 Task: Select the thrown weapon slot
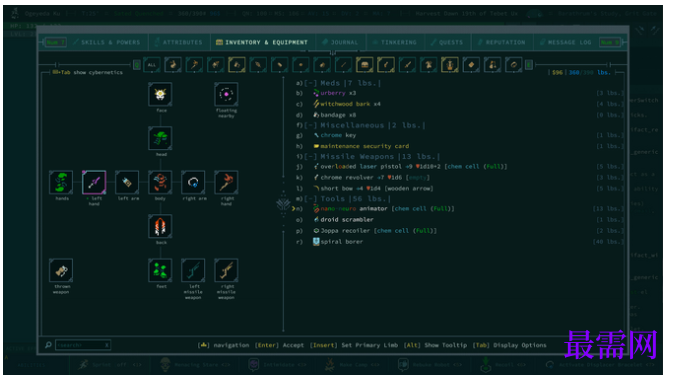pyautogui.click(x=61, y=270)
